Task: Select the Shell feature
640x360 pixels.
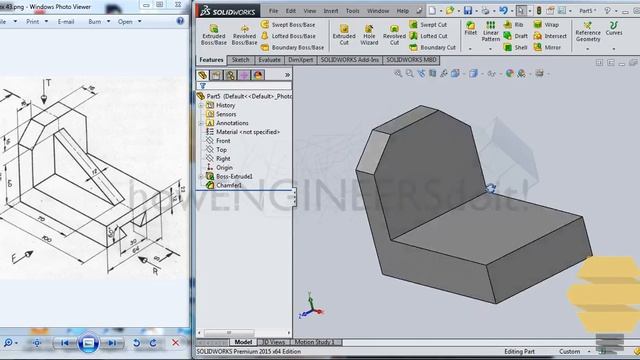Action: [x=515, y=47]
